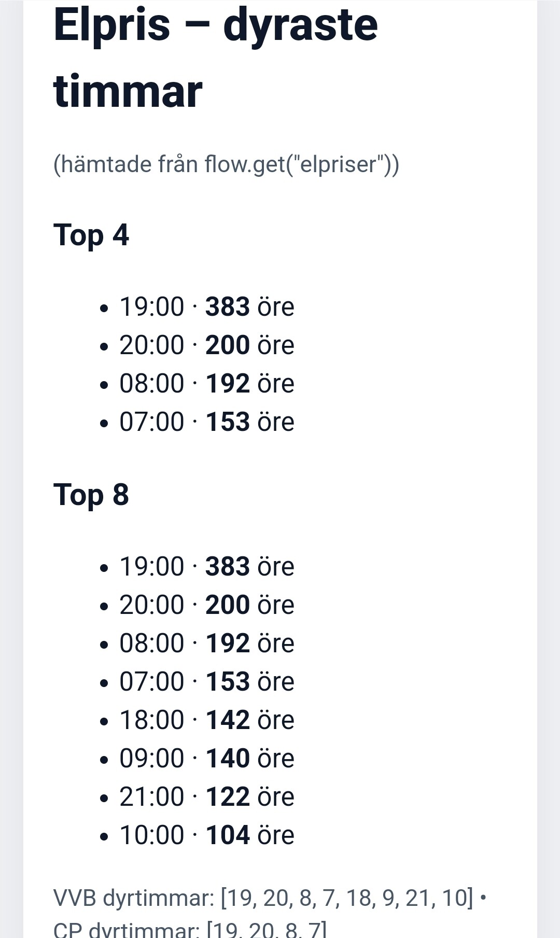The height and width of the screenshot is (938, 560).
Task: Click the flow.get("elpriser") subtitle text
Action: click(226, 164)
